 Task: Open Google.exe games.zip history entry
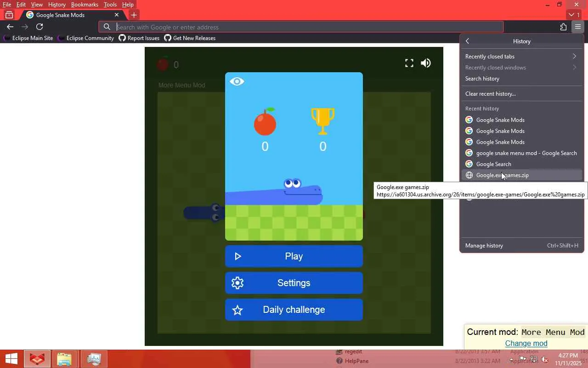[521, 175]
